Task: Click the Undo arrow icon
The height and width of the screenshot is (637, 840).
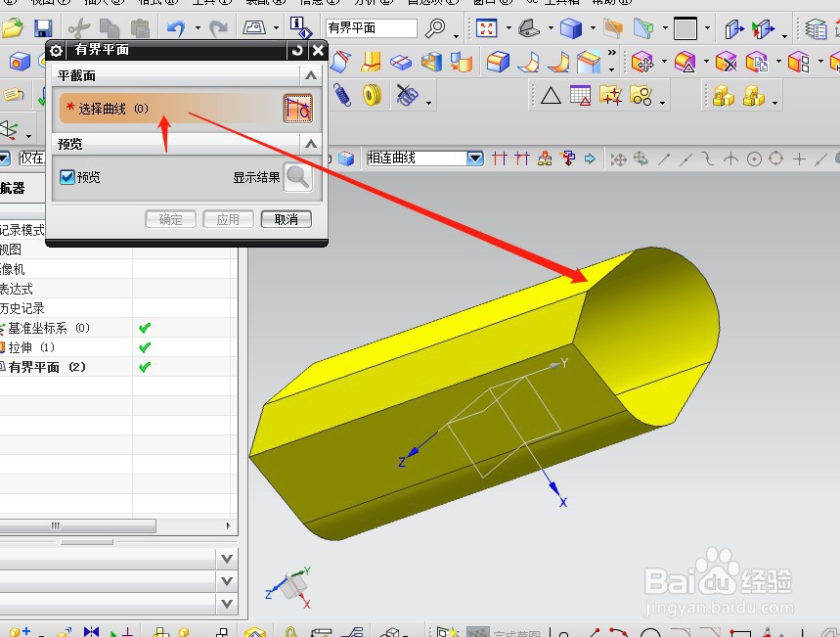Action: (x=176, y=27)
